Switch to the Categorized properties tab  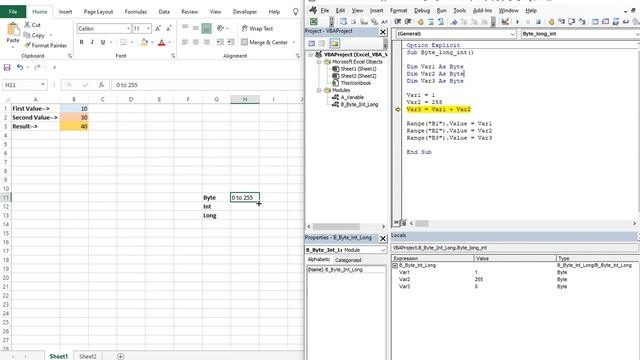click(x=348, y=260)
